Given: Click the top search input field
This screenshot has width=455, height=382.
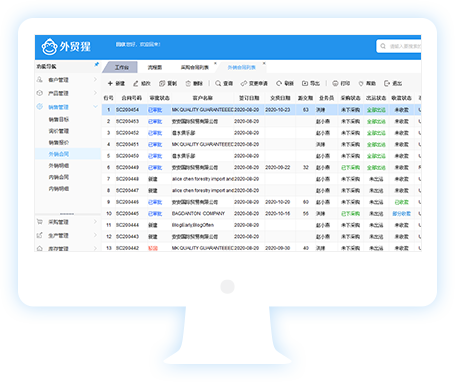Looking at the screenshot, I should pos(399,46).
